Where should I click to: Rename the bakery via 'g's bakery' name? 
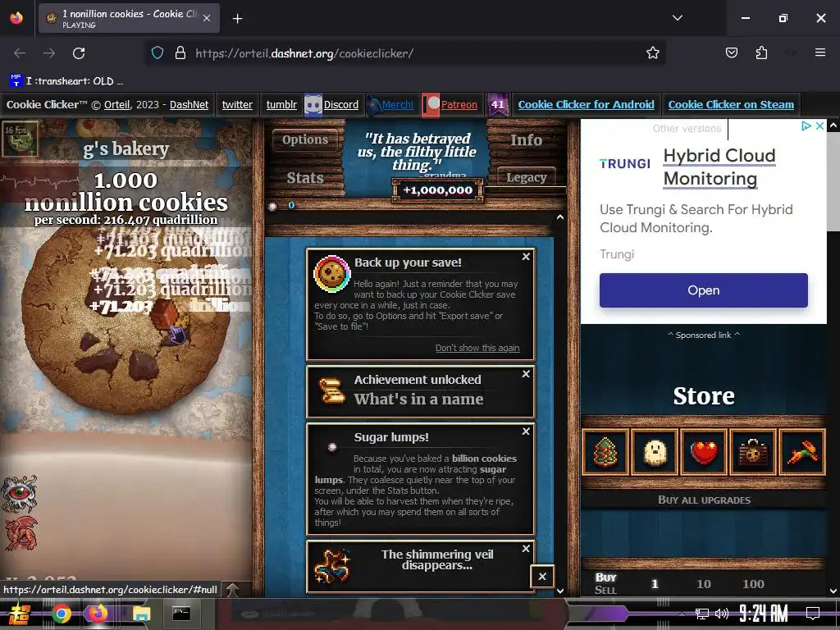[x=126, y=148]
